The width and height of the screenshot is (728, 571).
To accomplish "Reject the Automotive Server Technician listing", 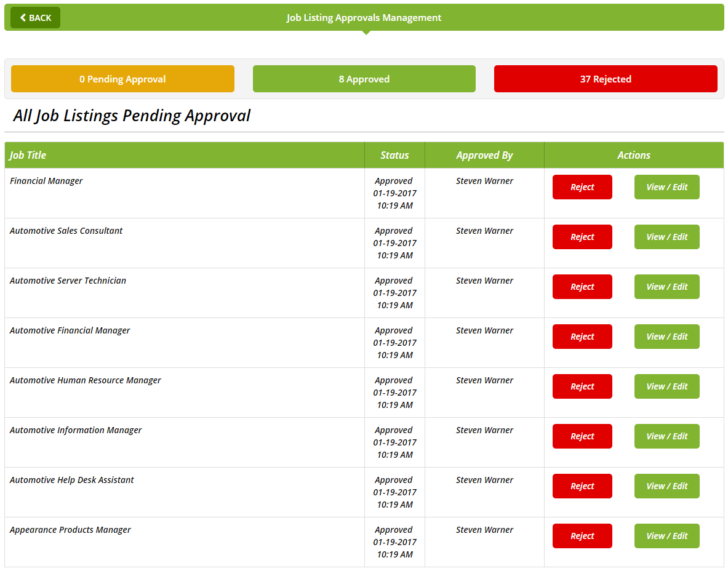I will [582, 287].
